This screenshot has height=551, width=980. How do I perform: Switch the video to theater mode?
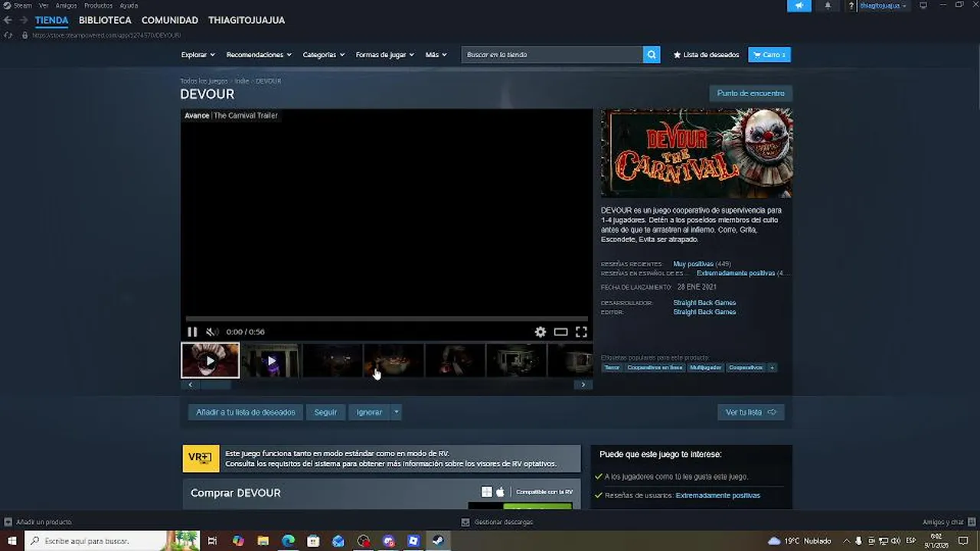tap(561, 331)
